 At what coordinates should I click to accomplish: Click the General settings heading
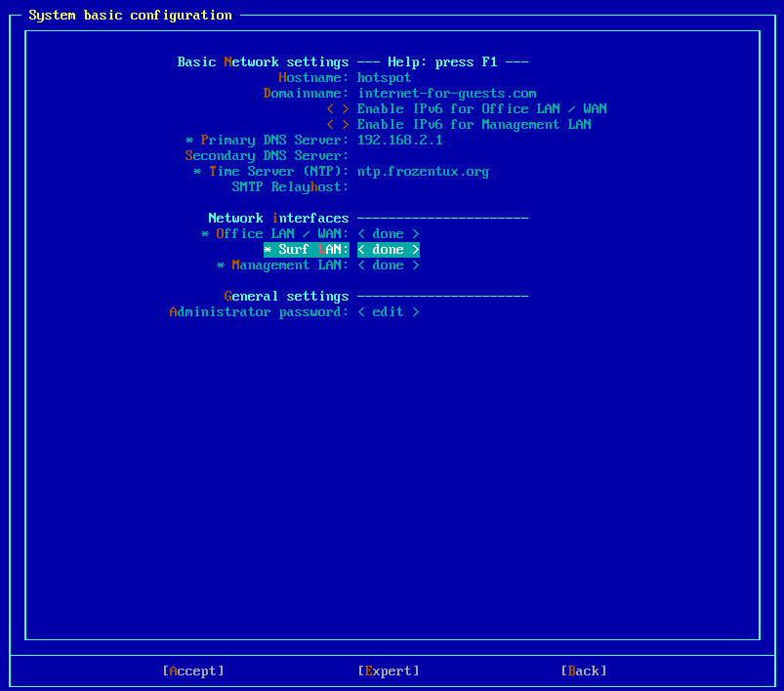286,297
